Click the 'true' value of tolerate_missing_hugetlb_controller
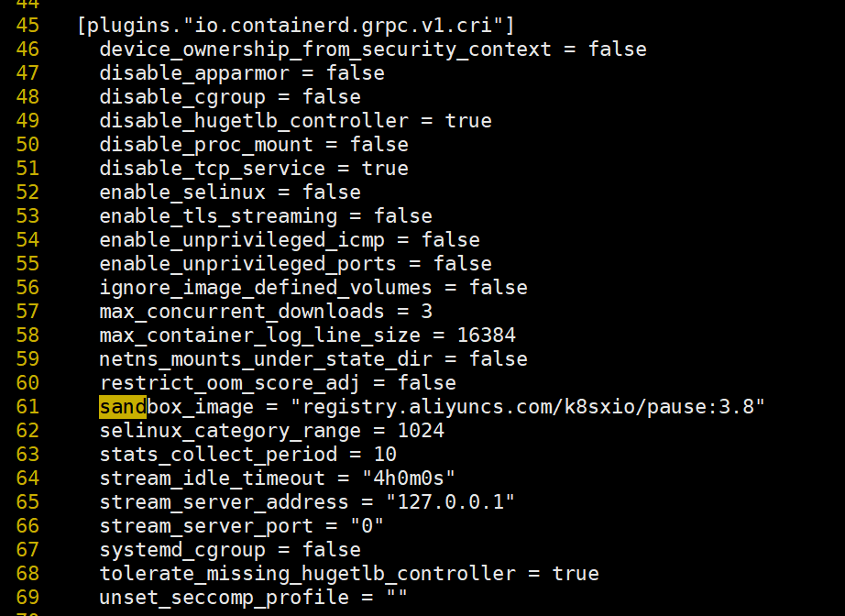845x616 pixels. pos(576,574)
